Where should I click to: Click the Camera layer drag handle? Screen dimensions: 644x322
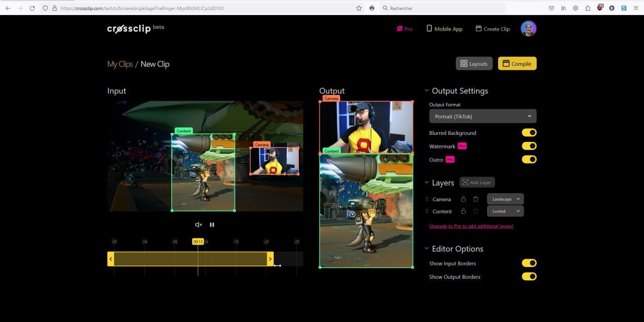[x=427, y=199]
